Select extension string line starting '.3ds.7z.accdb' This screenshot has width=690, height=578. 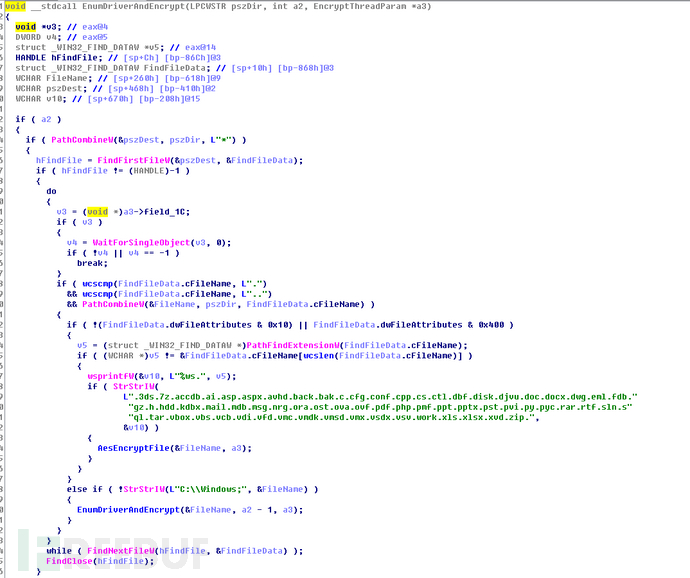pos(380,397)
